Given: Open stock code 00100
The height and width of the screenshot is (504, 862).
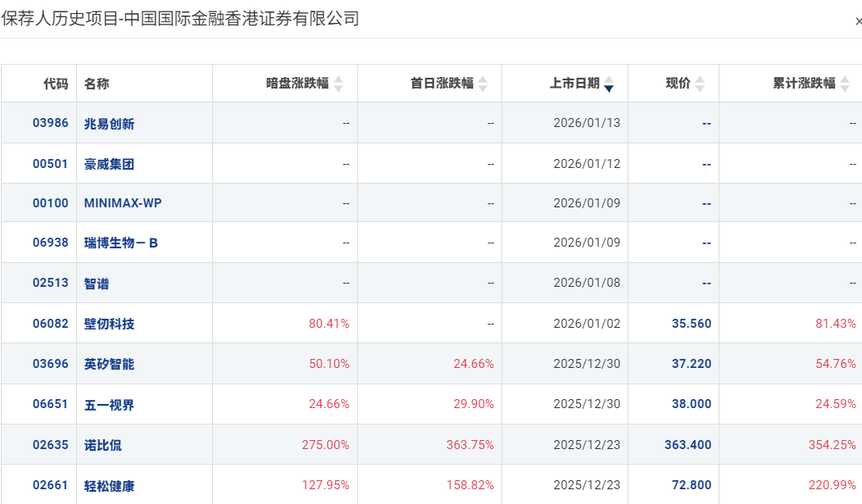Looking at the screenshot, I should (51, 202).
